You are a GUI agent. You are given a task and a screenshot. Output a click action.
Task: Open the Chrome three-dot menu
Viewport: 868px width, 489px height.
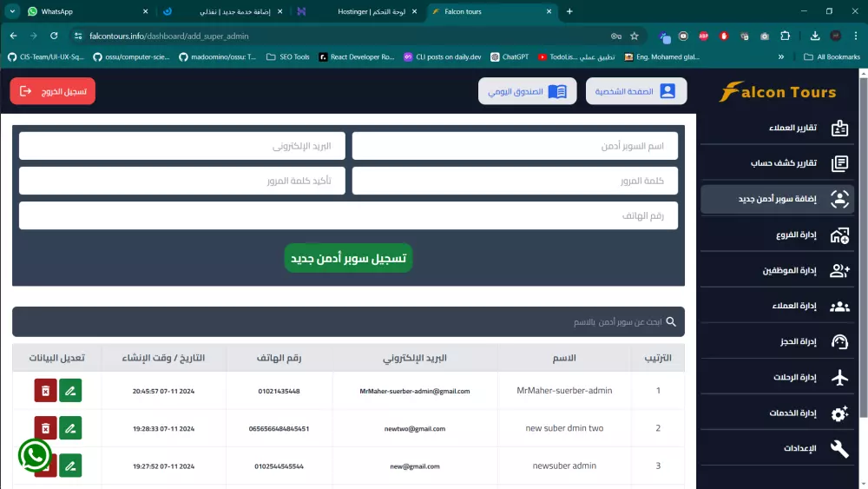coord(856,36)
